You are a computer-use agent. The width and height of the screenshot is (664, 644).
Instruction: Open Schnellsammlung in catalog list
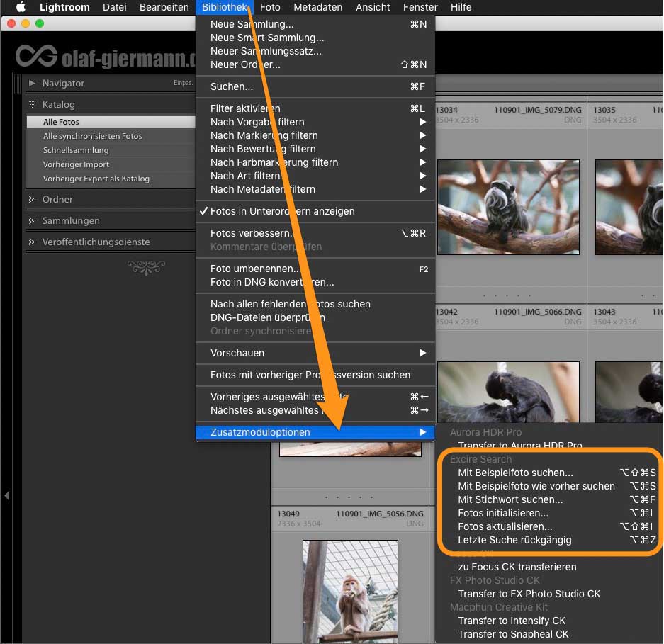pos(76,150)
